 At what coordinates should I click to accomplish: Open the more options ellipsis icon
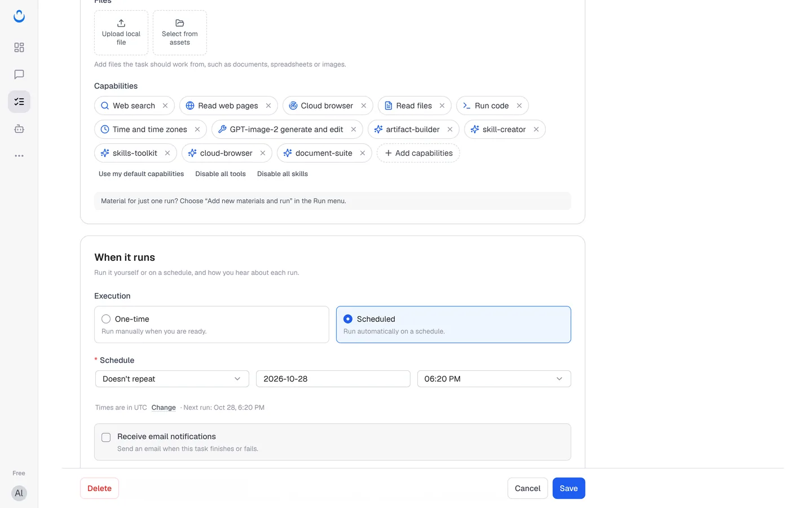coord(19,156)
